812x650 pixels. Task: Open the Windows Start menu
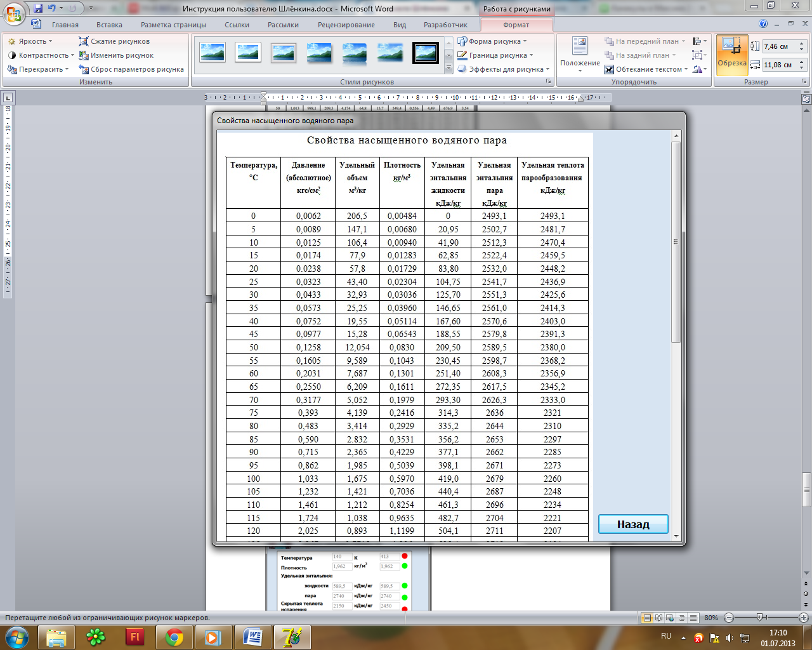click(16, 637)
